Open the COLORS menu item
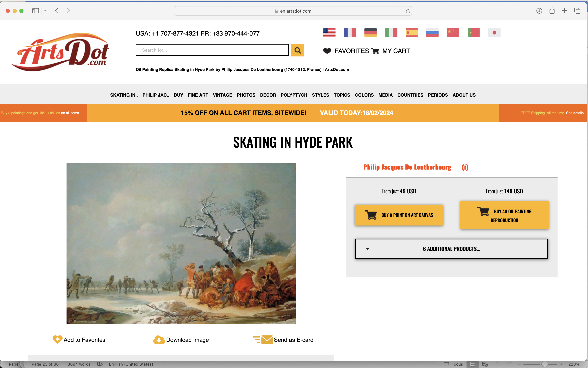The image size is (588, 368). [x=364, y=95]
